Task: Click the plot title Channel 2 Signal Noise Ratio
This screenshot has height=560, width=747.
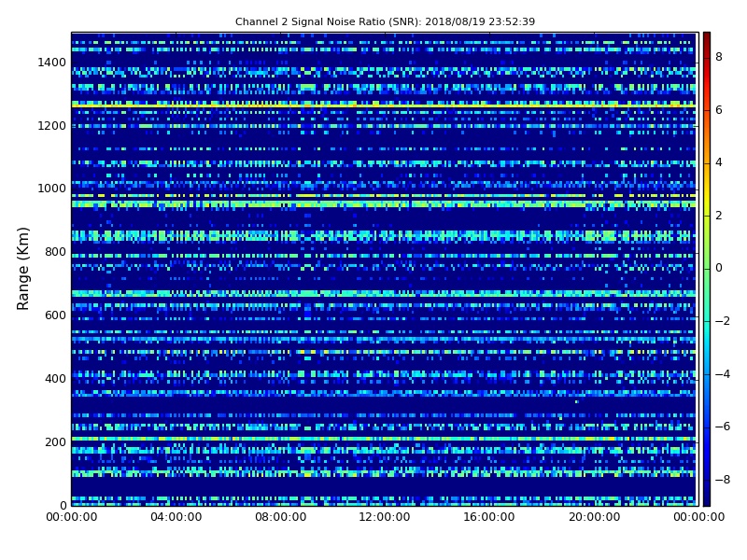Action: coord(385,21)
